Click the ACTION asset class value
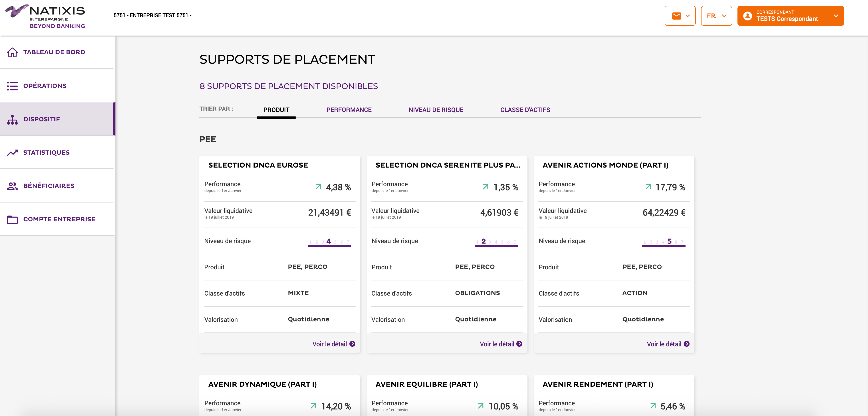This screenshot has height=416, width=868. (635, 293)
